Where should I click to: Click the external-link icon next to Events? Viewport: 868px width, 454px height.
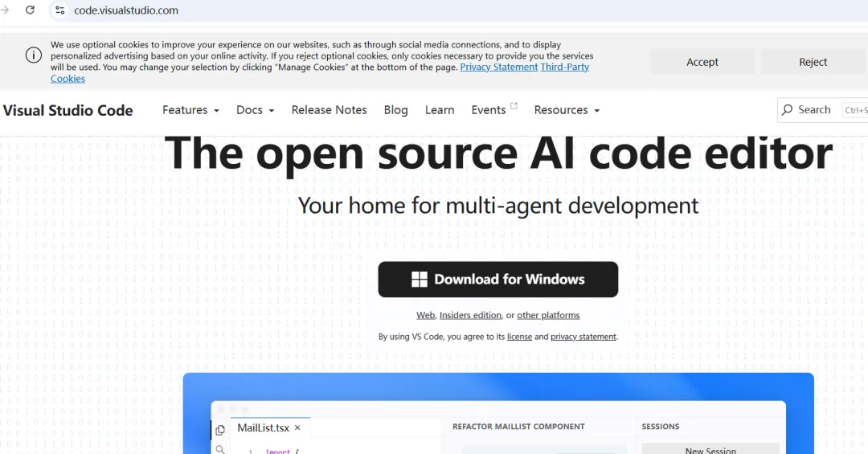coord(514,106)
